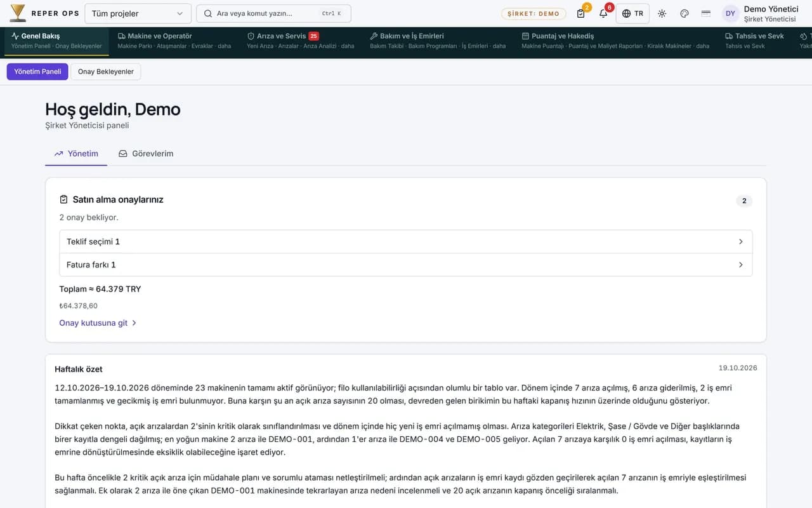
Task: Follow the Onay kutusuna git link
Action: pos(98,323)
